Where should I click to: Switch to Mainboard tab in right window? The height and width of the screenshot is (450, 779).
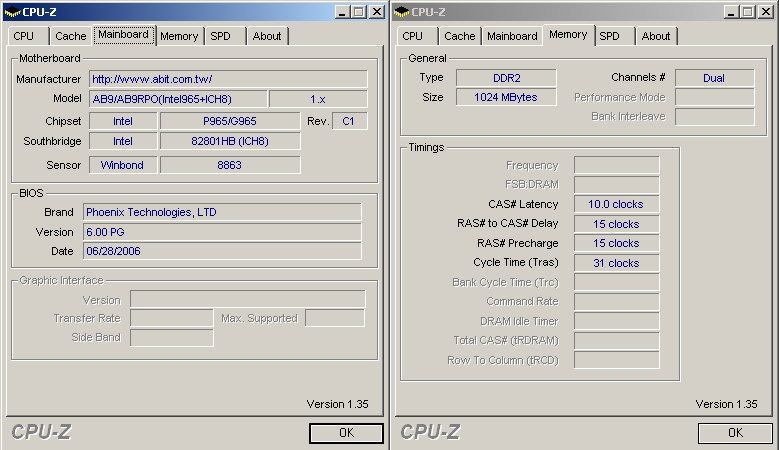(x=512, y=36)
